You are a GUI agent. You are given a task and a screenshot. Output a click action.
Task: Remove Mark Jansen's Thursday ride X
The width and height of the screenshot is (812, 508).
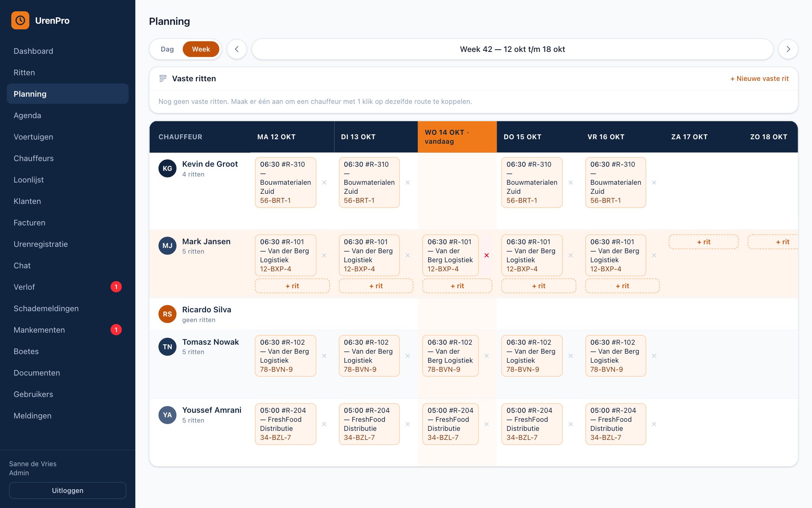point(571,256)
